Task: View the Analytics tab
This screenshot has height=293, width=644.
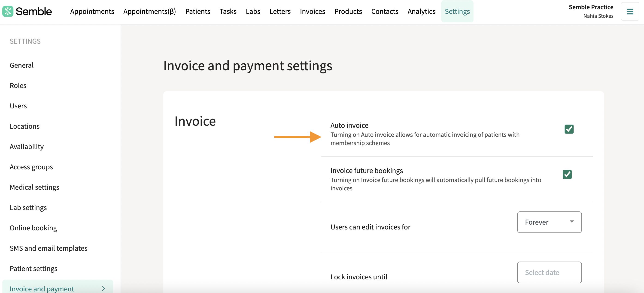Action: tap(422, 12)
